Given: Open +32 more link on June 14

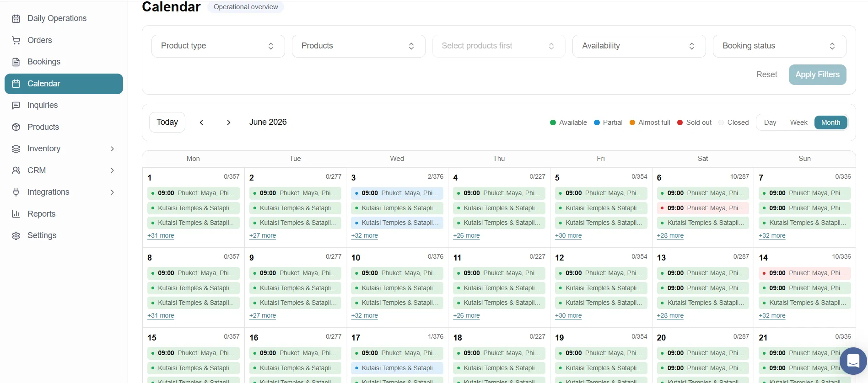Looking at the screenshot, I should pos(772,316).
